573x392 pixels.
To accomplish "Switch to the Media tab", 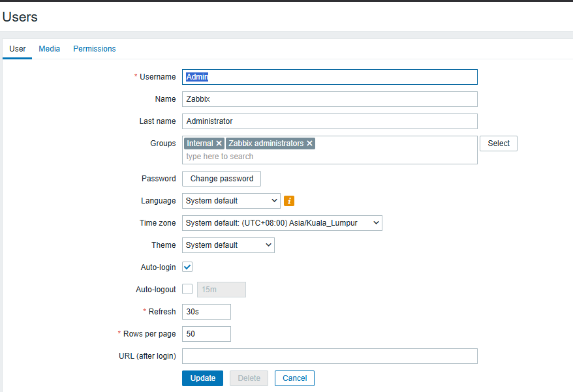I will [50, 49].
